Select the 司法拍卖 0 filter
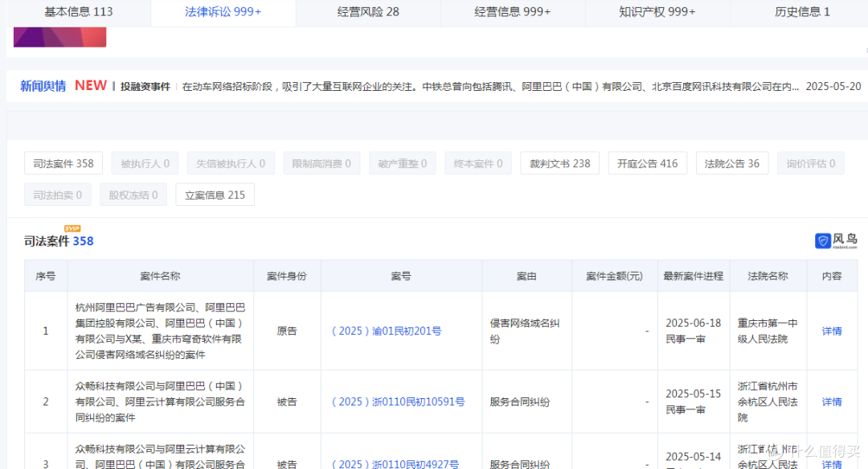This screenshot has height=469, width=868. 58,195
